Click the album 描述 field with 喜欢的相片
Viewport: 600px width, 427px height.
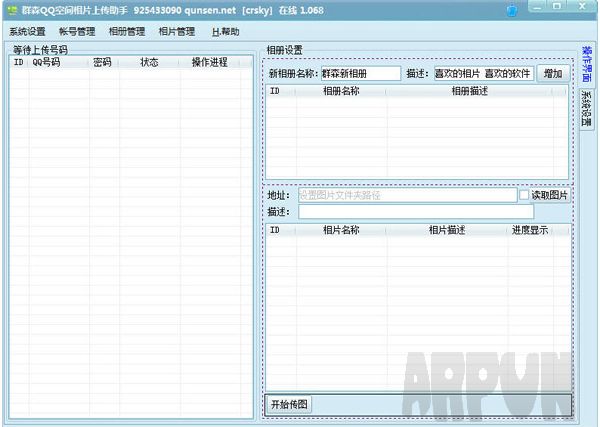click(x=484, y=73)
